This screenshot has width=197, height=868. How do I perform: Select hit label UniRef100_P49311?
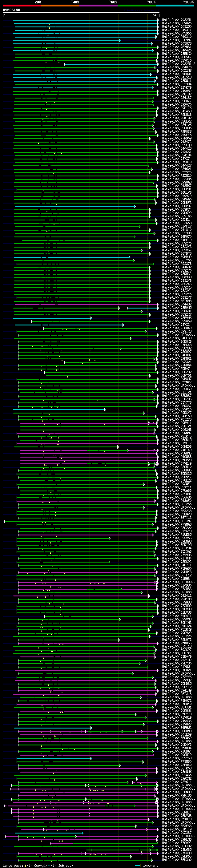(176, 30)
